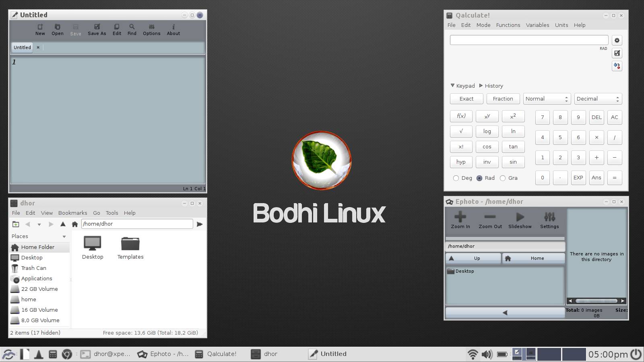Go to home folder in file manager toolbar
Image resolution: width=644 pixels, height=362 pixels.
[x=75, y=224]
